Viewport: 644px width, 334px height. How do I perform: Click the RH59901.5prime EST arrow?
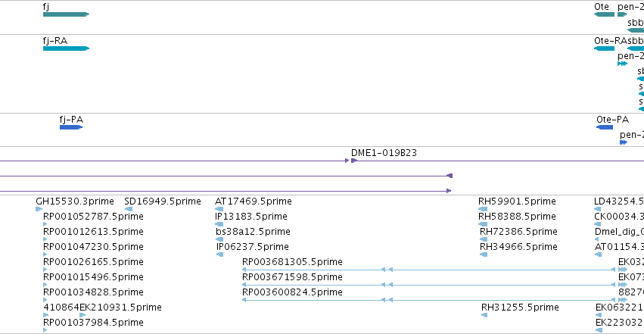point(483,209)
